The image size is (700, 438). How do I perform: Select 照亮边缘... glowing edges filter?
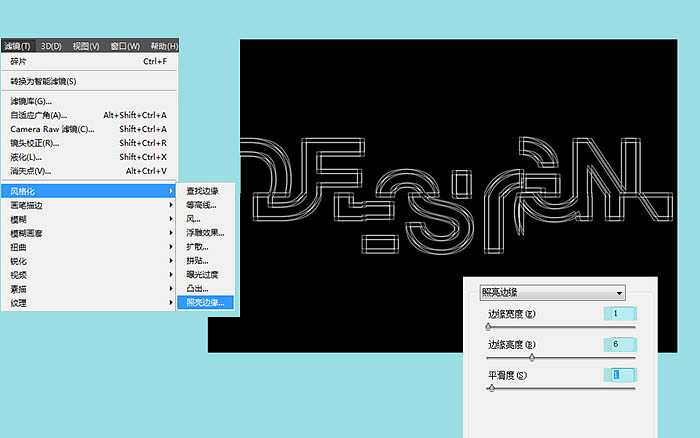pos(206,302)
